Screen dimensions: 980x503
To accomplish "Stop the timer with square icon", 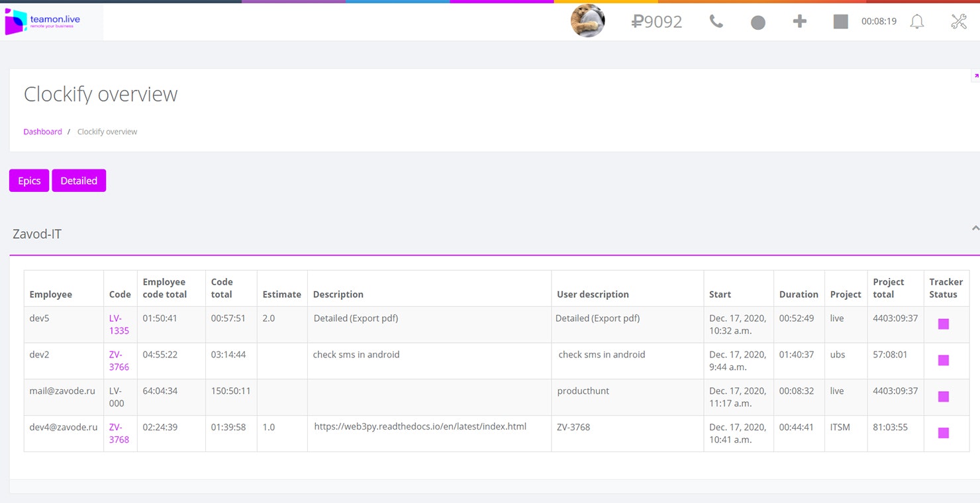I will coord(841,22).
